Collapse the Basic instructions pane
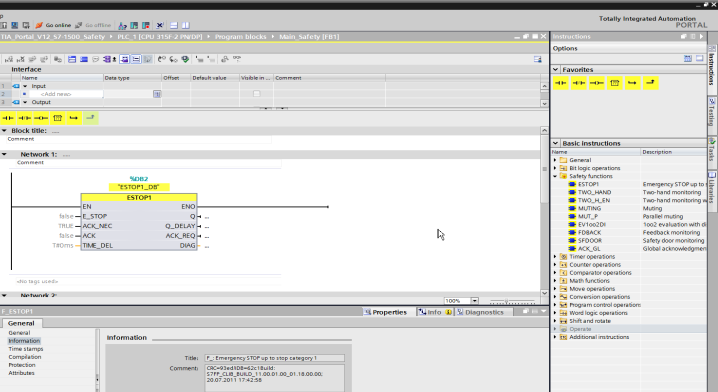Viewport: 718px width, 392px height. click(x=556, y=143)
